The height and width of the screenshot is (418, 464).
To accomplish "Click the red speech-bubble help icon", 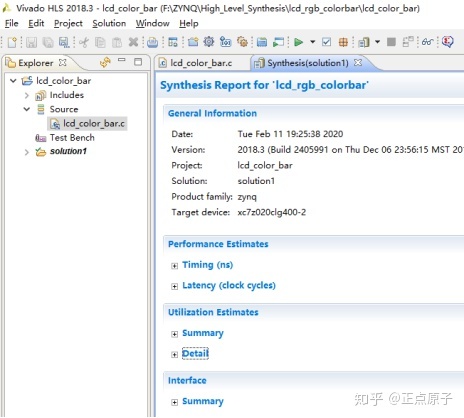I will pos(447,42).
